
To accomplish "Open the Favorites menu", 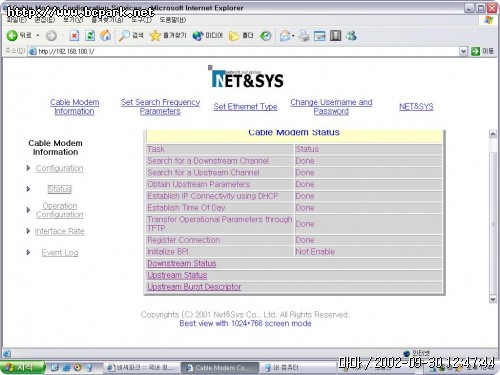I will point(107,20).
